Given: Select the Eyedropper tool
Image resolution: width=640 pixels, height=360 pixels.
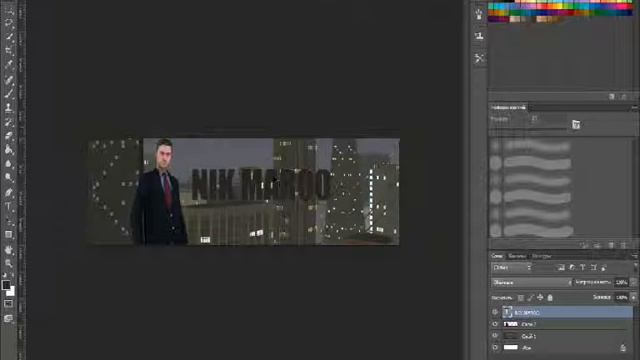Looking at the screenshot, I should (x=9, y=64).
